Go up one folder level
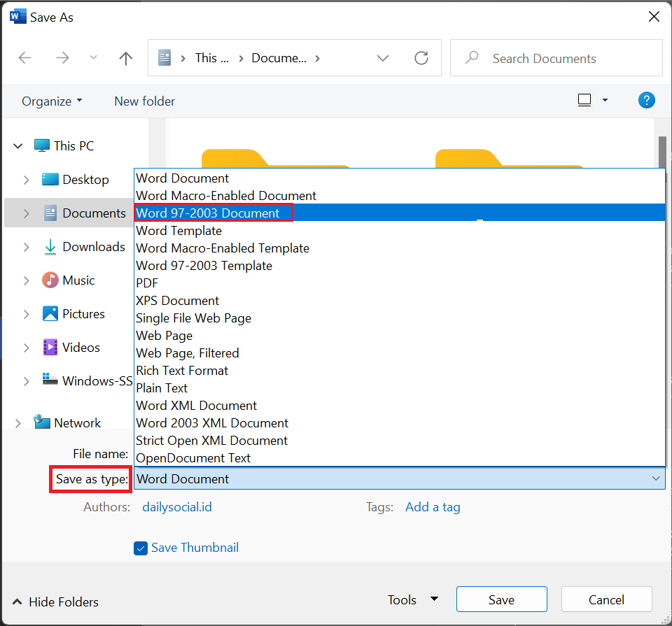 point(125,58)
